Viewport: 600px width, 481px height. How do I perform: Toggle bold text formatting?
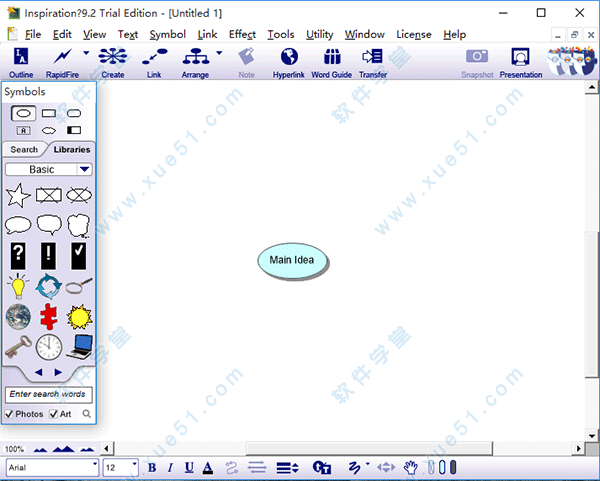(152, 467)
